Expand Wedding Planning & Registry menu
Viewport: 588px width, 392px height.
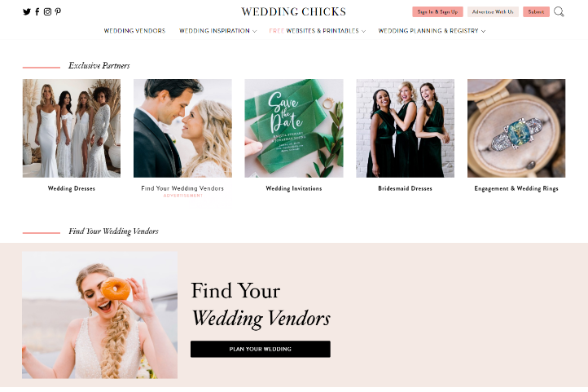(432, 31)
